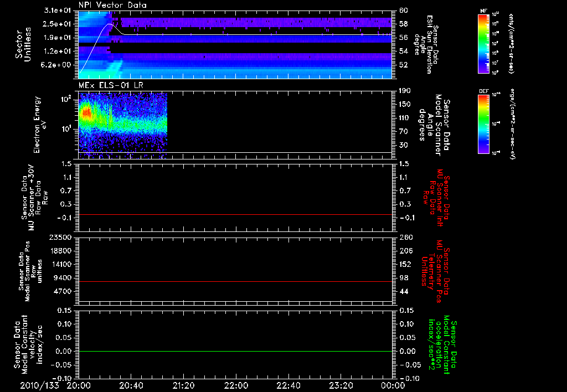The image size is (567, 392).
Task: Click the '58' sun elevation tick
Action: pos(404,24)
